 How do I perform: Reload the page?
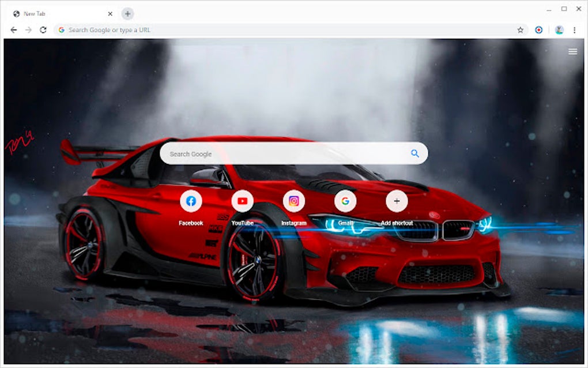[x=43, y=30]
